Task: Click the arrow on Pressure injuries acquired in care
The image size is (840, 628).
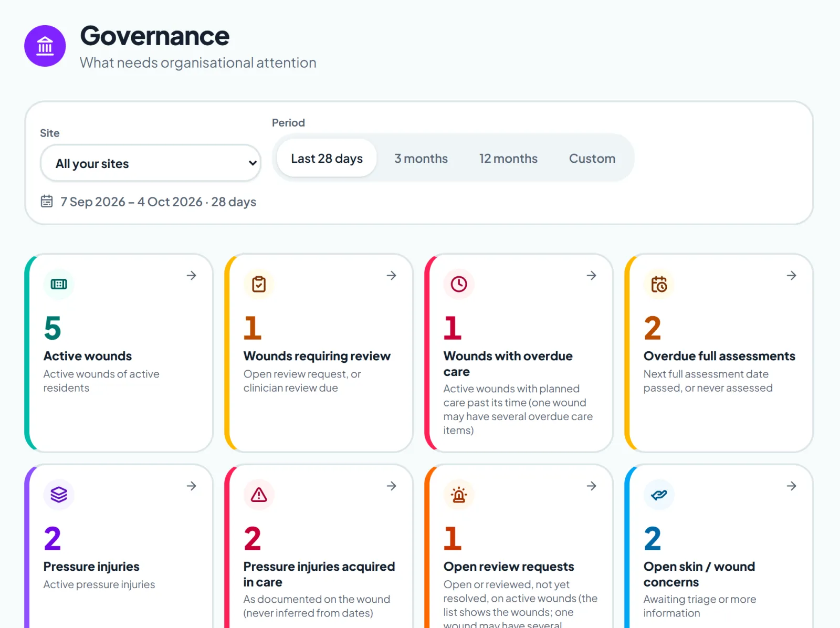Action: 392,486
